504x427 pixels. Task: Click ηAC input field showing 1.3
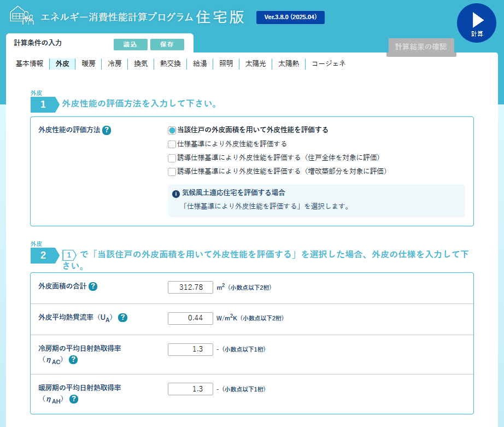pos(190,349)
